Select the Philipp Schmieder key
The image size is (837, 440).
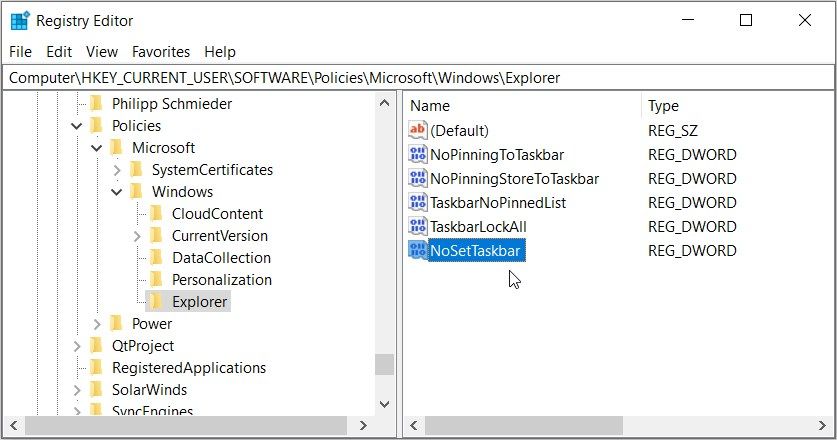[x=172, y=104]
